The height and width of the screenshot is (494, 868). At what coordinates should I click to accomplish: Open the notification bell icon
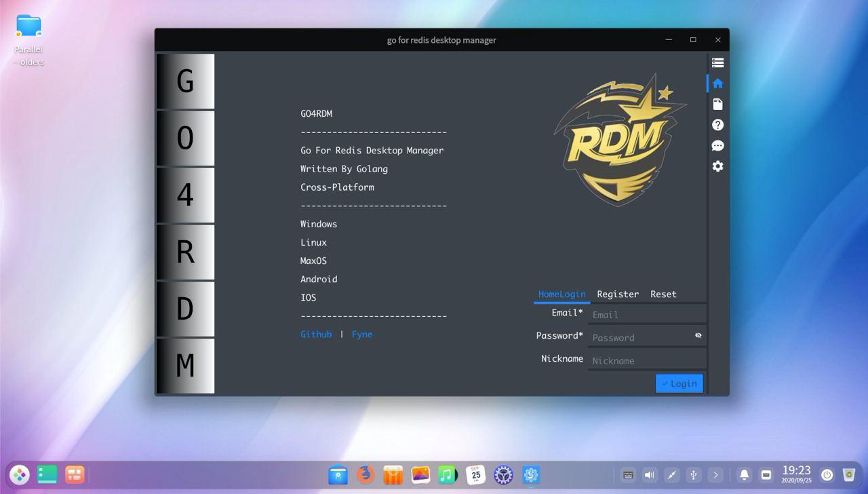pyautogui.click(x=744, y=475)
